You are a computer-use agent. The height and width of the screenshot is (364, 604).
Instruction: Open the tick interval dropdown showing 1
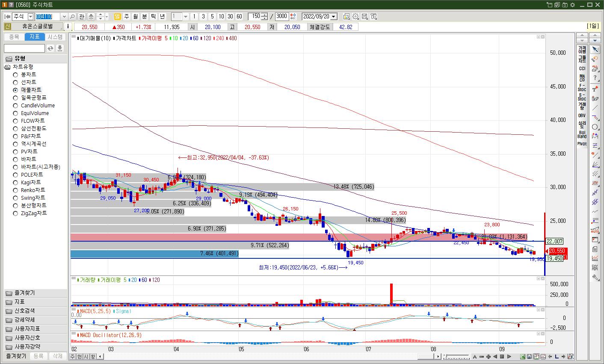(186, 17)
